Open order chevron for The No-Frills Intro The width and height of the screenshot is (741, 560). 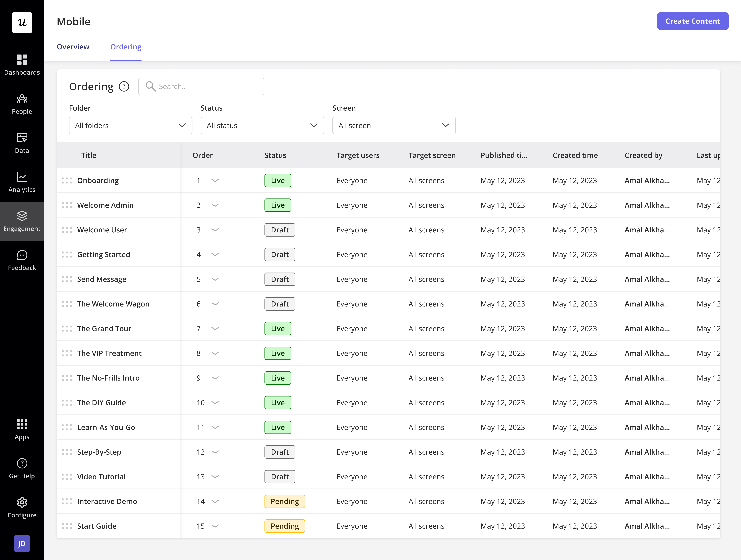[215, 378]
